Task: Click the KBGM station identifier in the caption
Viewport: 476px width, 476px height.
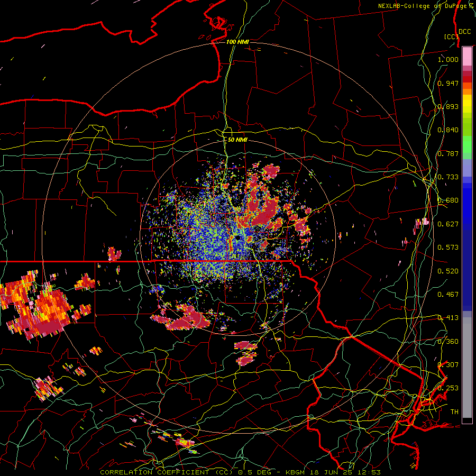Action: pos(295,472)
